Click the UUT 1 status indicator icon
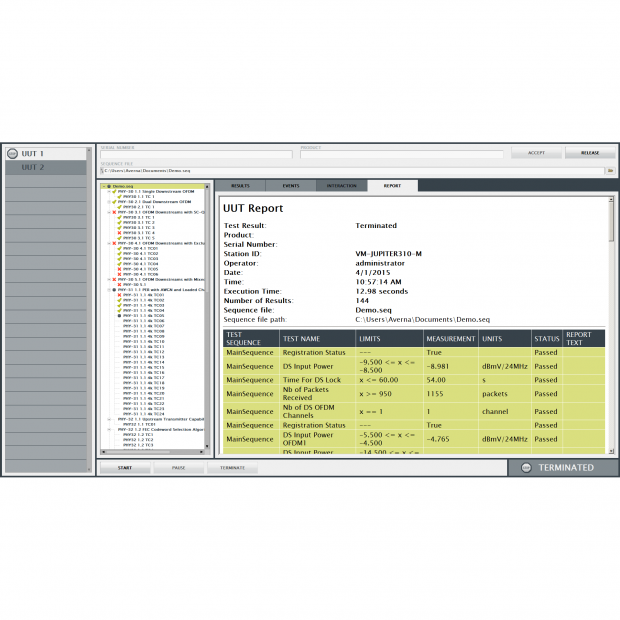The image size is (620, 620). coord(12,154)
